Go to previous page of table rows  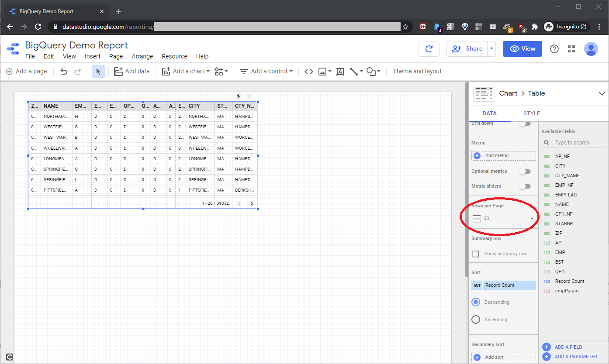tap(239, 203)
